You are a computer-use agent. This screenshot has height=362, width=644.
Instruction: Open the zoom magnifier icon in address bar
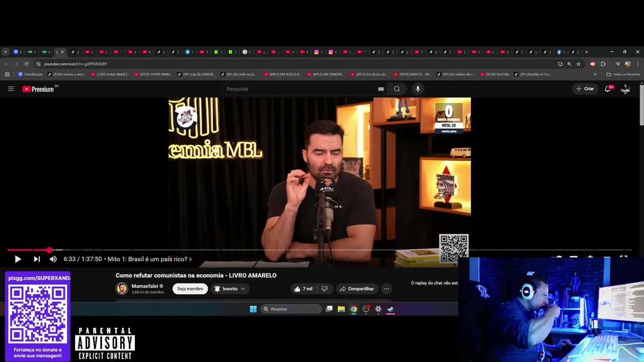point(569,64)
